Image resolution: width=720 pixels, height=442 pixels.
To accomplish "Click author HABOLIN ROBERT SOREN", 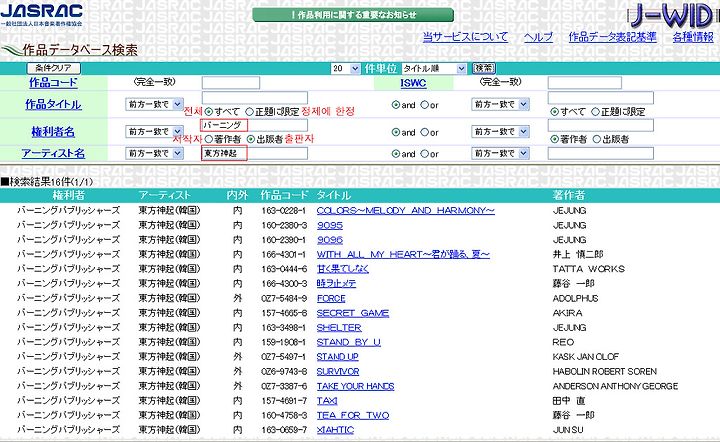I will 605,371.
